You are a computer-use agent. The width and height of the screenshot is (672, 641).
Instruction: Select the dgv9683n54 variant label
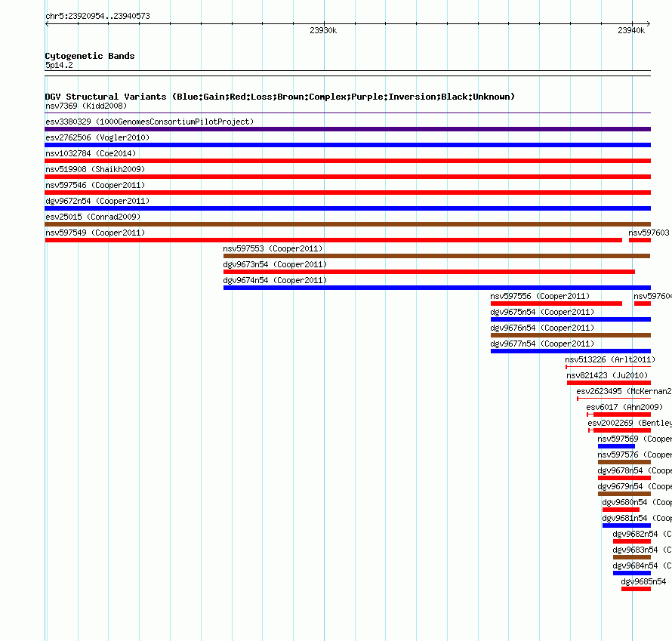642,550
